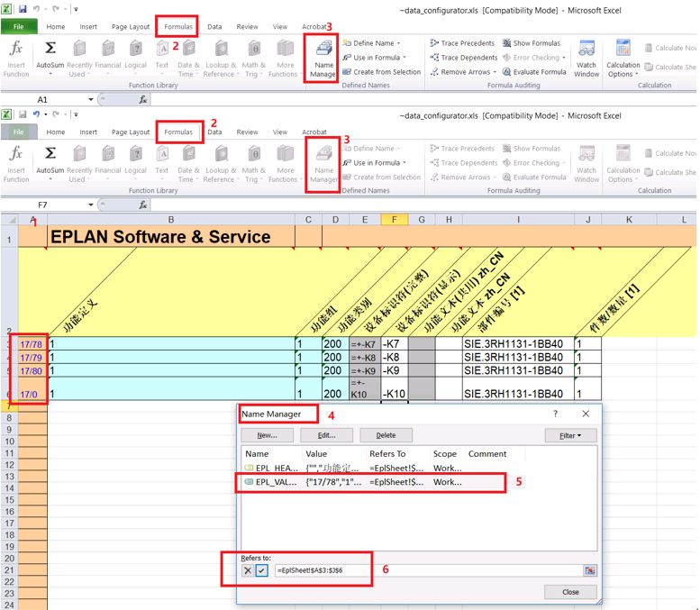Click Show Formulas in top ribbon
700x610 pixels.
[x=531, y=43]
